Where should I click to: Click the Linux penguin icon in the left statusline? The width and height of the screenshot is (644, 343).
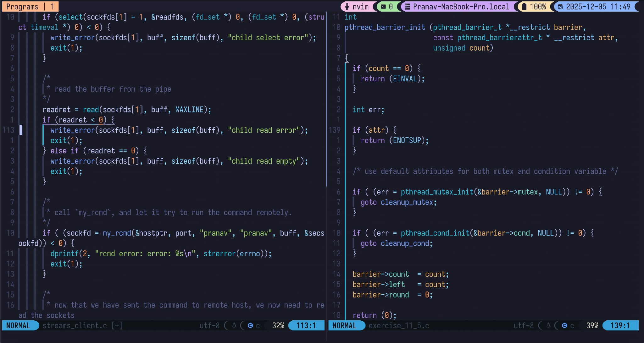pyautogui.click(x=234, y=326)
